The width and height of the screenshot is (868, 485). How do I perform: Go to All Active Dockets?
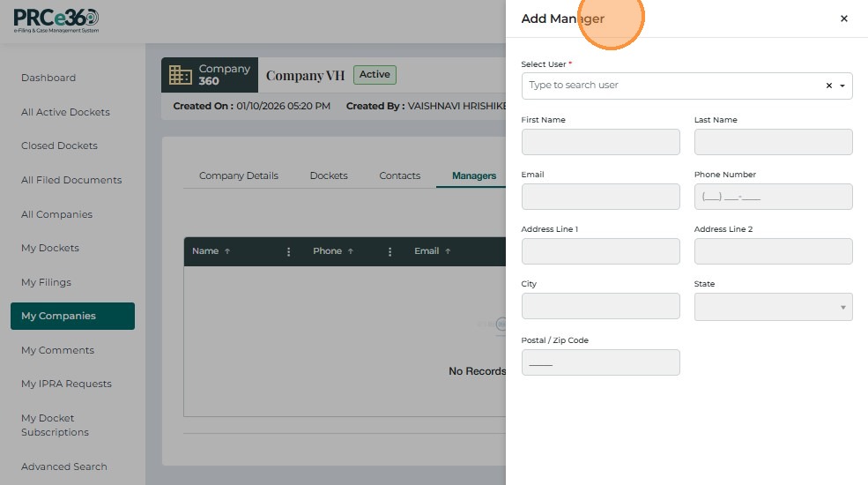65,112
